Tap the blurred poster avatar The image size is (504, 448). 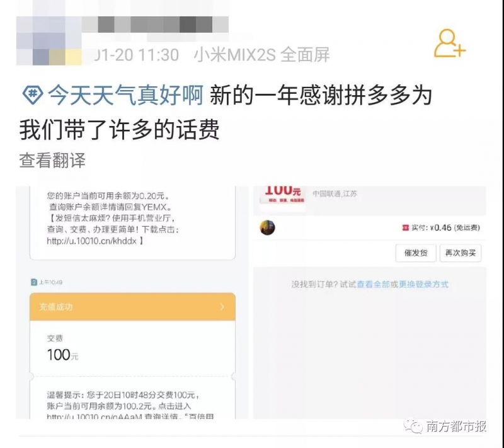click(x=49, y=40)
